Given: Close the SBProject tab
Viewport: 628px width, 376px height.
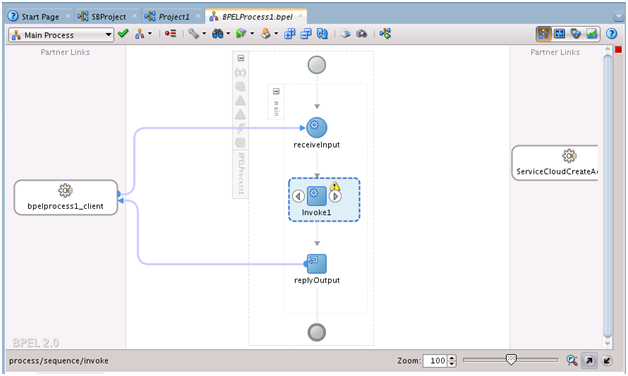Looking at the screenshot, I should click(x=135, y=16).
